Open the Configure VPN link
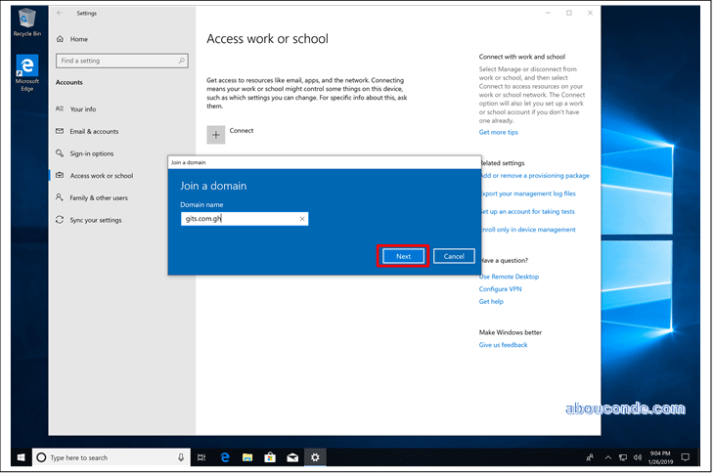 (500, 289)
